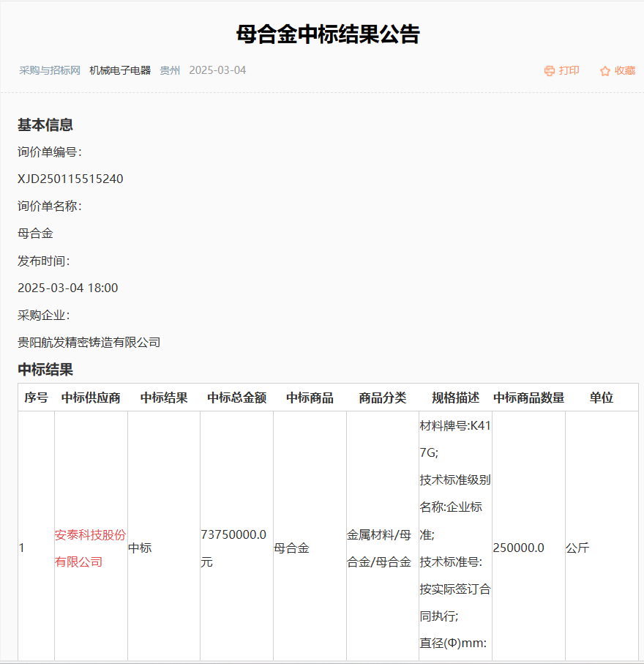The image size is (644, 664).
Task: Click the 单位 column header
Action: tap(602, 398)
